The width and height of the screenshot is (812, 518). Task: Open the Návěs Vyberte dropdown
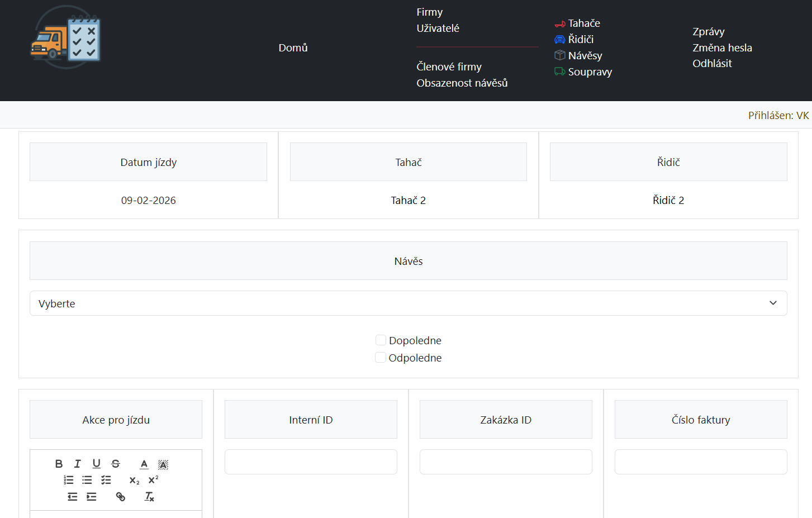coord(408,303)
